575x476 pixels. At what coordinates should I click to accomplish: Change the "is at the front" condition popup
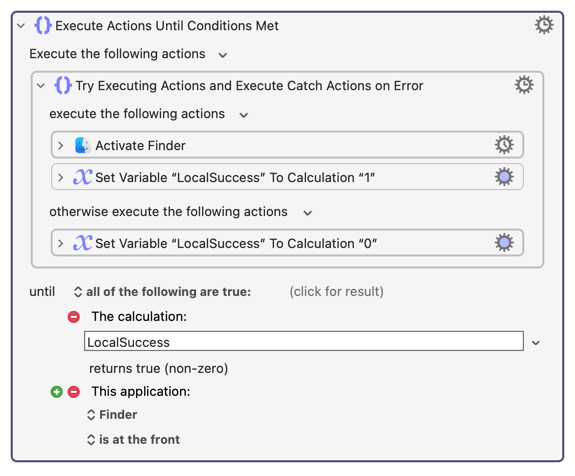133,440
